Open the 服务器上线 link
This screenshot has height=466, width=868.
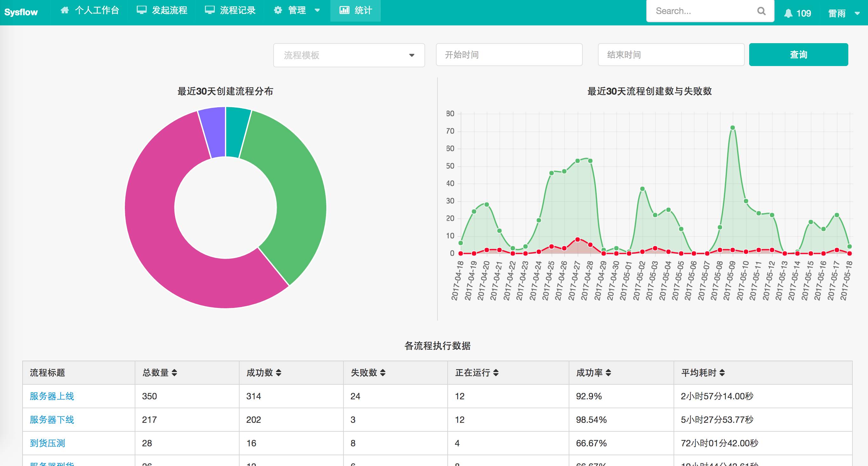[52, 396]
